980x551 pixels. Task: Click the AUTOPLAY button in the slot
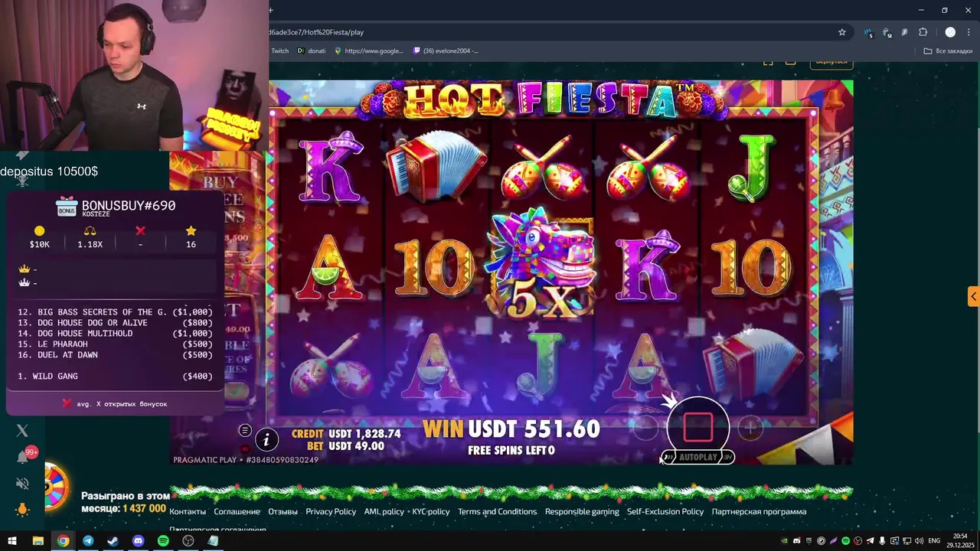(x=697, y=457)
